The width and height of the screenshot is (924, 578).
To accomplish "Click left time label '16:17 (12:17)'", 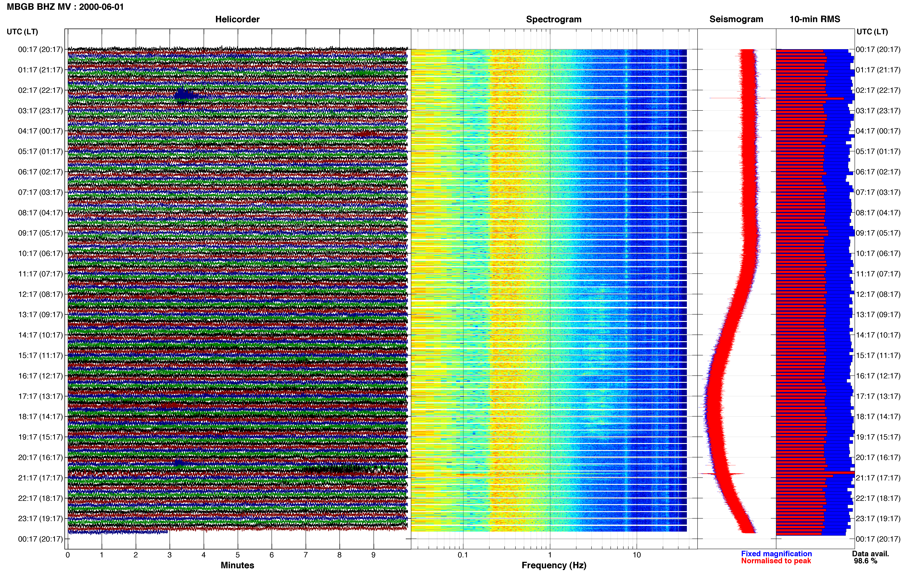I will (x=41, y=376).
